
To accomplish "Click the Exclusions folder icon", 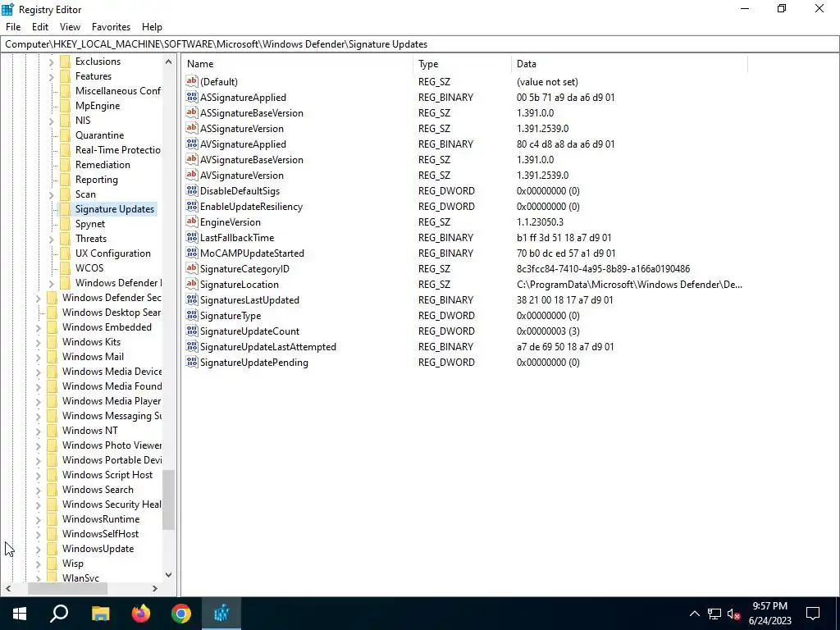I will (66, 61).
